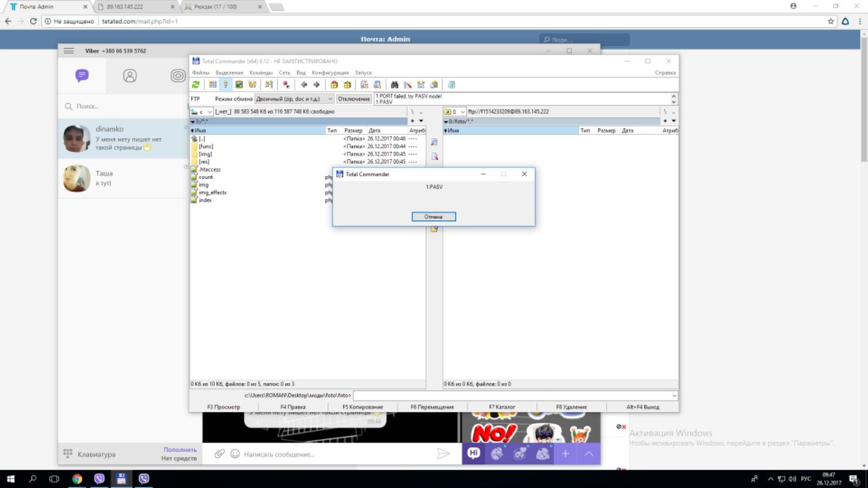
Task: Click the Viber hamburger menu icon
Action: 68,51
